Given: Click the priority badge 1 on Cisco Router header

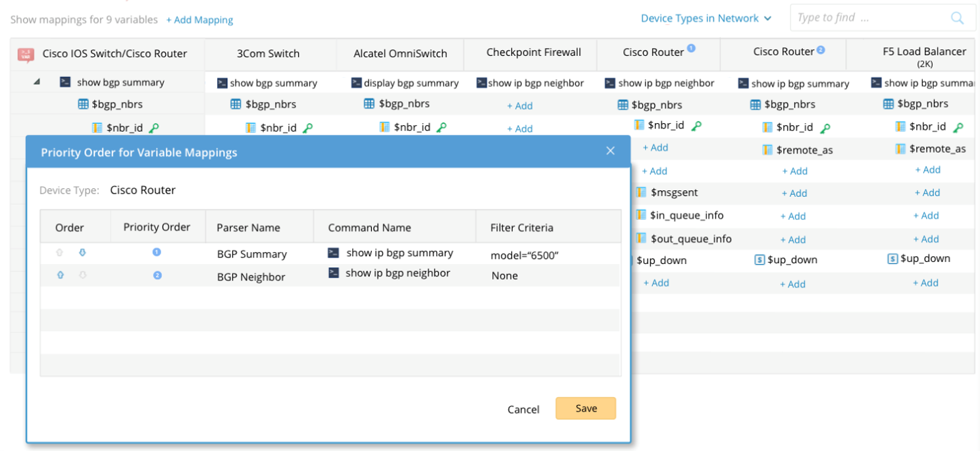Looking at the screenshot, I should [x=691, y=48].
